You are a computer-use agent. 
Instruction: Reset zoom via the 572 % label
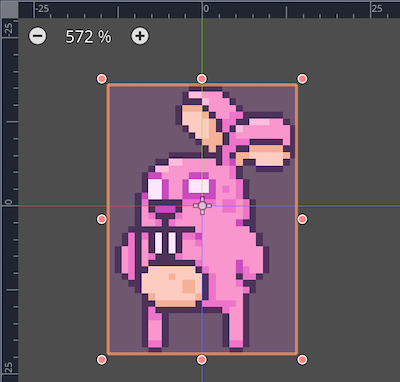point(88,37)
